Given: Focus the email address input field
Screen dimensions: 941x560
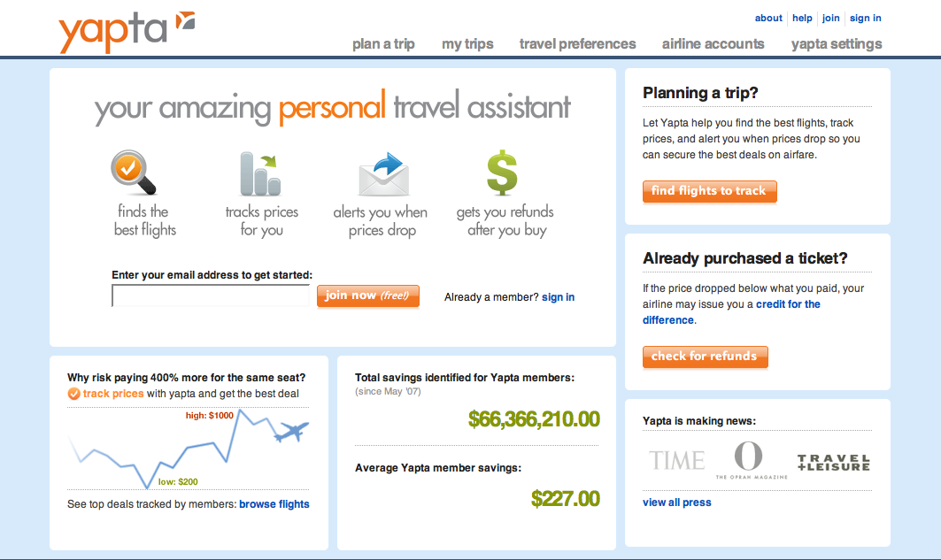Looking at the screenshot, I should [x=211, y=295].
